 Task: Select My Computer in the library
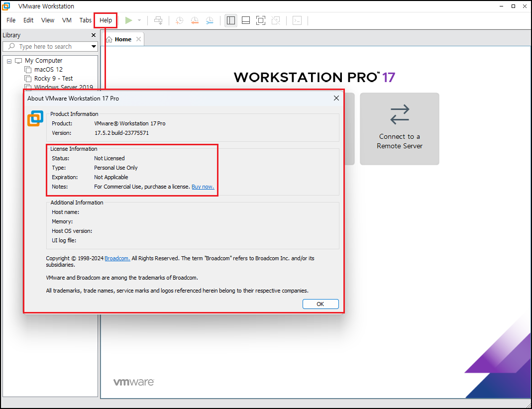[x=43, y=61]
